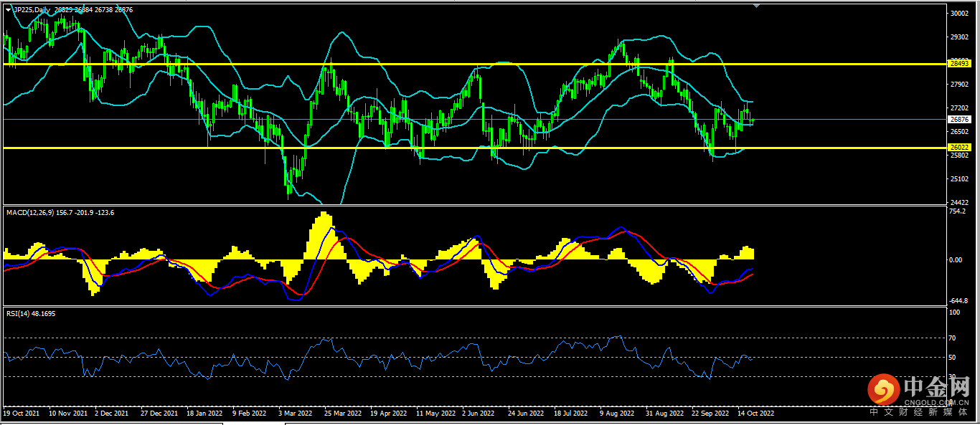Click the 9 Aug 2022 date marker
980x425 pixels.
[616, 414]
